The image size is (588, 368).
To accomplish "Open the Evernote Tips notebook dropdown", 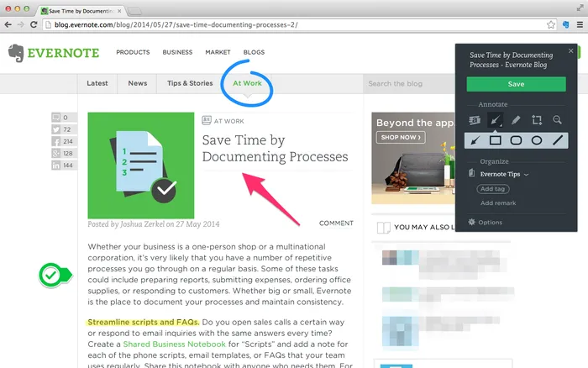I will click(x=504, y=174).
